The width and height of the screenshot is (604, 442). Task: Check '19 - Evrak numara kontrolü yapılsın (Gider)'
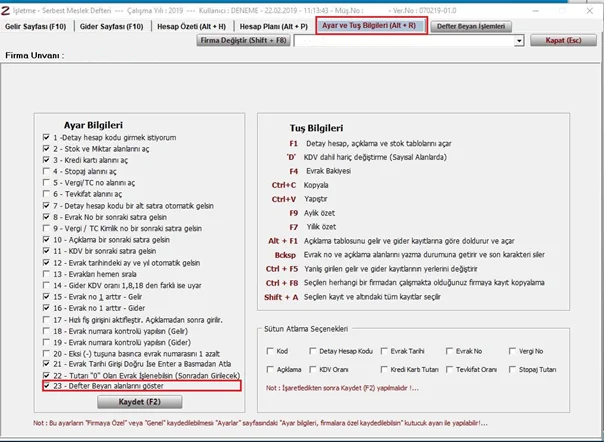coord(46,342)
